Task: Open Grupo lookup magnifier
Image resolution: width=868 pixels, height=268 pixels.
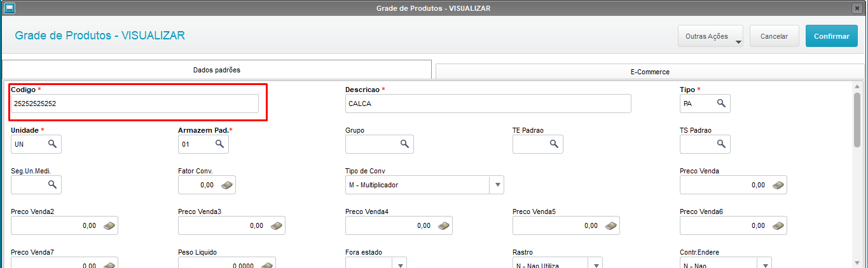Action: (404, 144)
